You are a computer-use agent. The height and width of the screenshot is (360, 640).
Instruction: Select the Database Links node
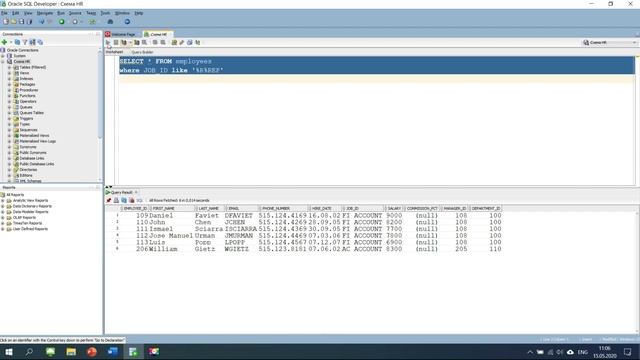pyautogui.click(x=32, y=158)
